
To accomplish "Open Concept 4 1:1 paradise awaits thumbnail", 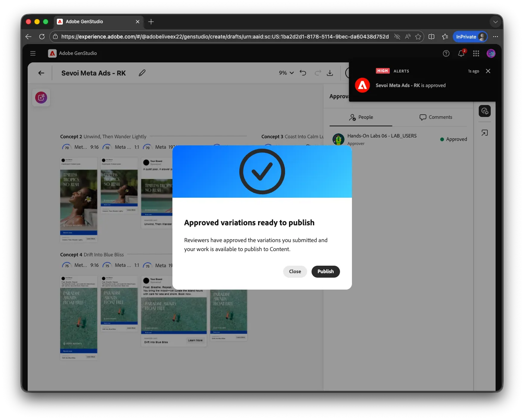I will tap(119, 304).
